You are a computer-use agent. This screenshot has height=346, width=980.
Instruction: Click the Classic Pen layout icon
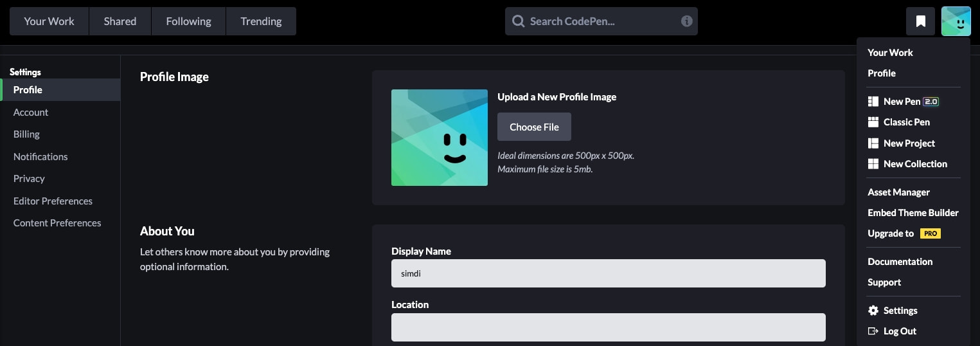click(x=873, y=122)
